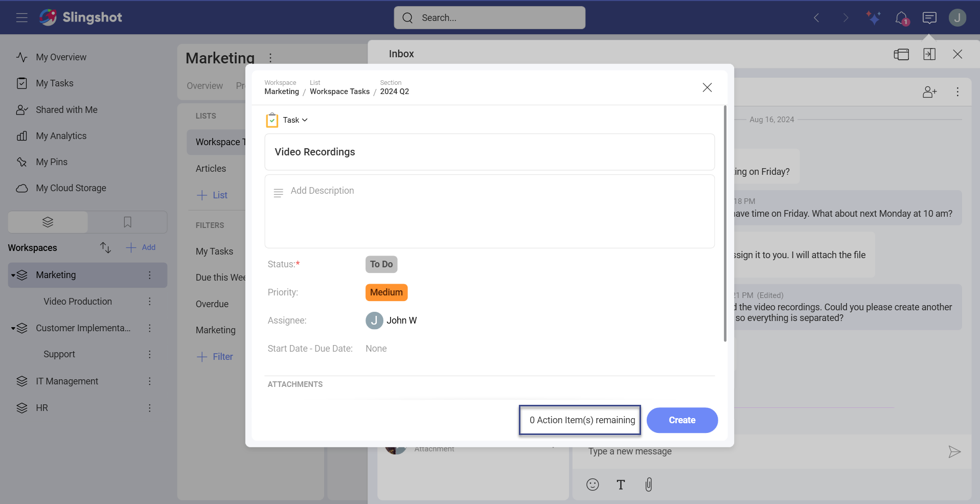
Task: Open My Pins
Action: click(52, 162)
